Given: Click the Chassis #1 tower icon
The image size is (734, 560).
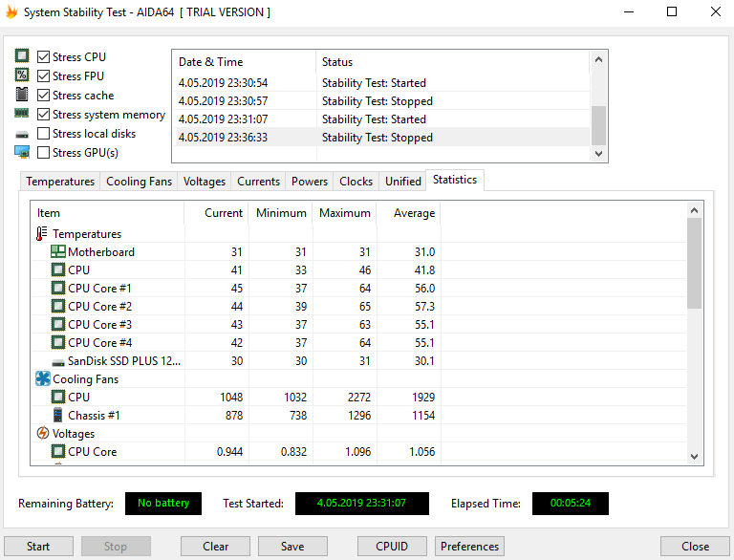Looking at the screenshot, I should [x=58, y=416].
